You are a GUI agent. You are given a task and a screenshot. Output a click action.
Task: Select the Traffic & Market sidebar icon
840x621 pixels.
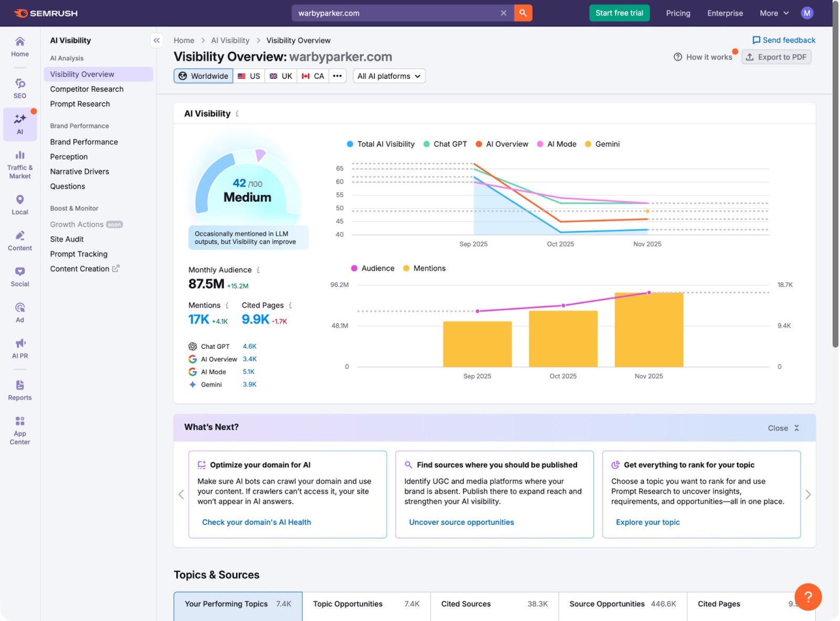click(x=19, y=163)
